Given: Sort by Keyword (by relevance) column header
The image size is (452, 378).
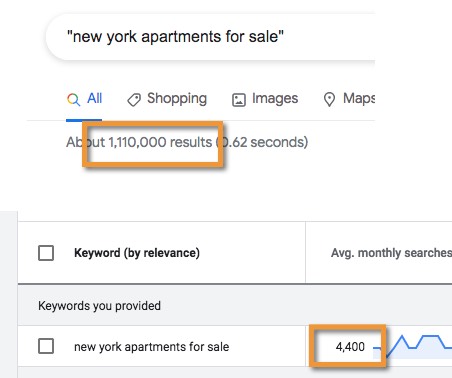Looking at the screenshot, I should point(137,253).
